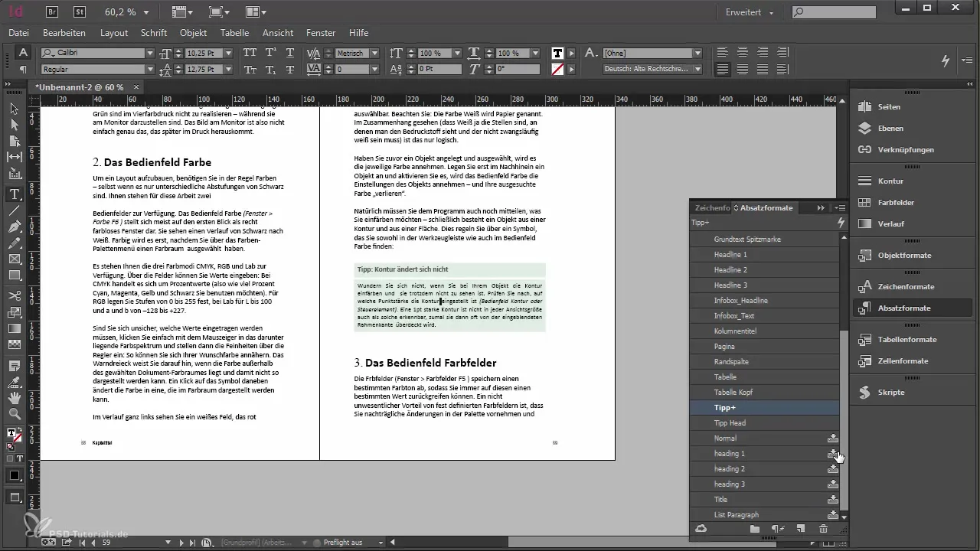Toggle Underline formatting
This screenshot has width=980, height=551.
coord(289,53)
